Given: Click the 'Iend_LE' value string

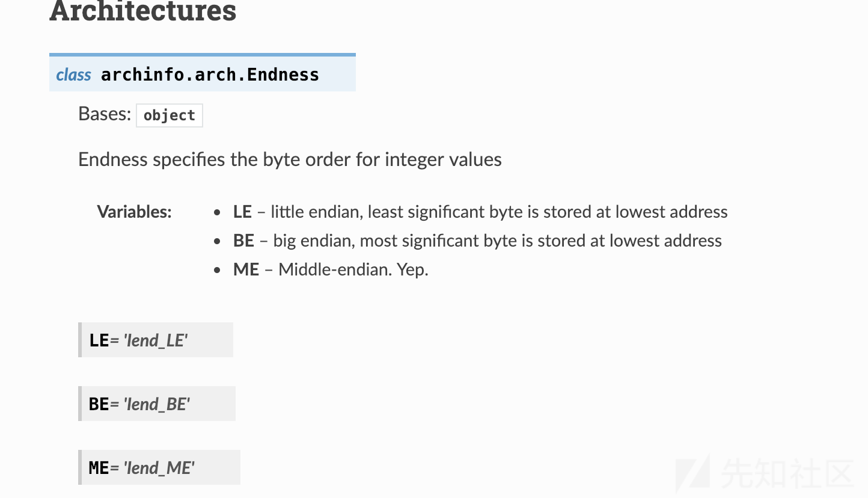Looking at the screenshot, I should 155,340.
